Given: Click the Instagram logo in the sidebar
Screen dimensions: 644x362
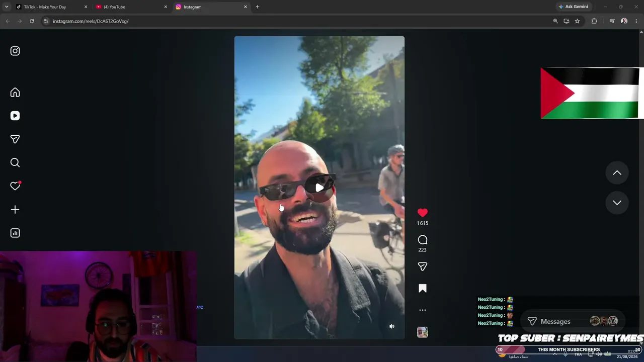Looking at the screenshot, I should point(15,51).
